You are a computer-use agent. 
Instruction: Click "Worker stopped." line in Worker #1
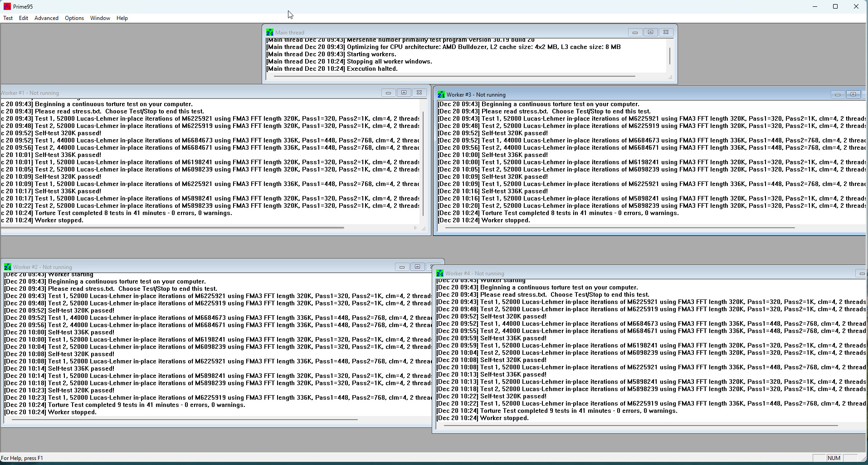click(42, 220)
